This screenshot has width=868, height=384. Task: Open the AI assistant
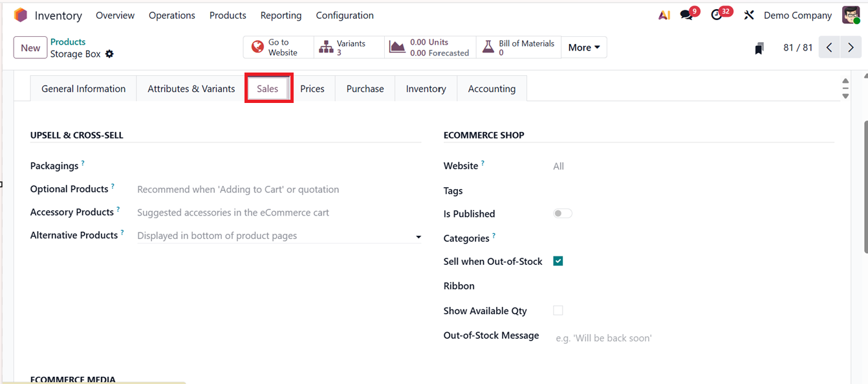pyautogui.click(x=664, y=14)
